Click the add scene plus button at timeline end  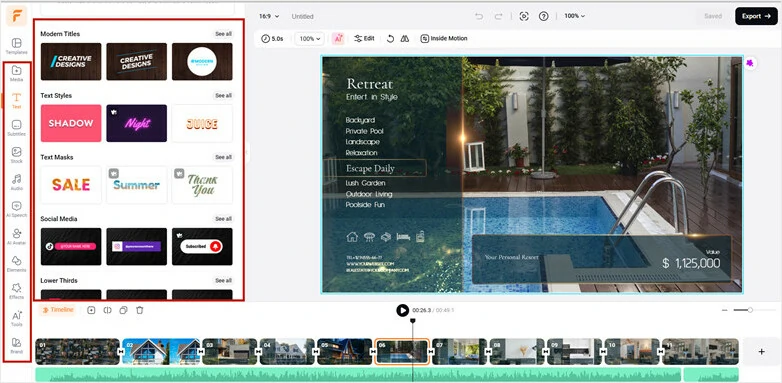click(x=762, y=352)
